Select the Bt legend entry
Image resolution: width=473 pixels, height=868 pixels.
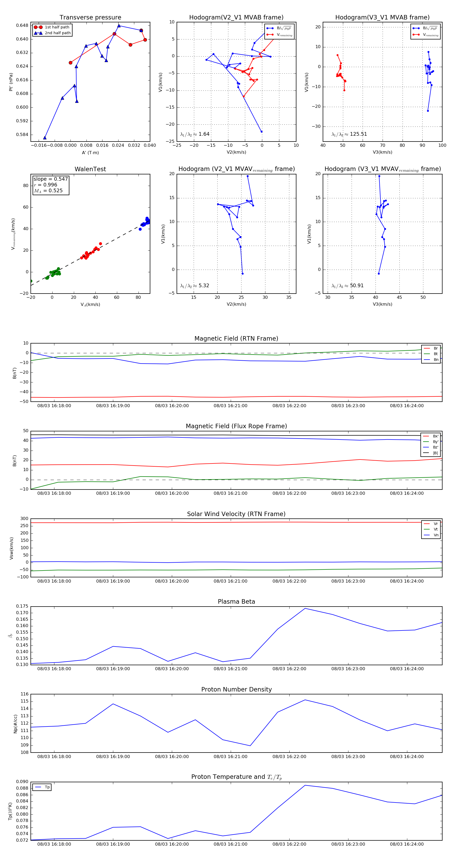coord(431,354)
